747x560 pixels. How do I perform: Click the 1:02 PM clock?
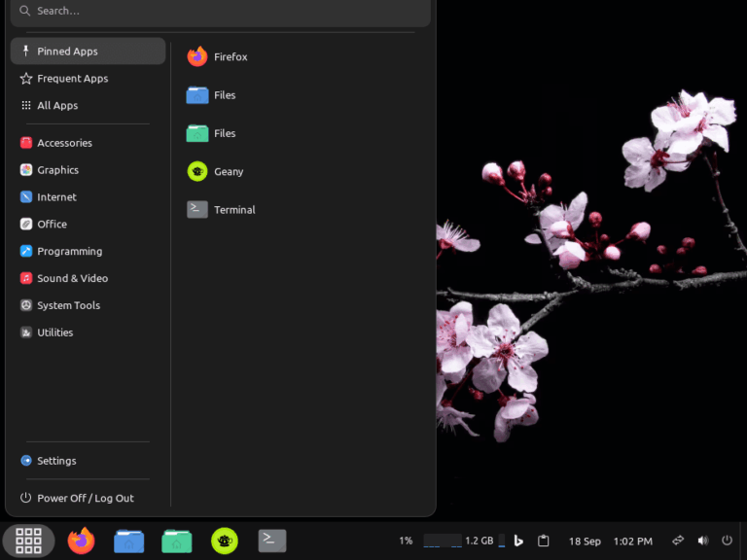coord(632,542)
